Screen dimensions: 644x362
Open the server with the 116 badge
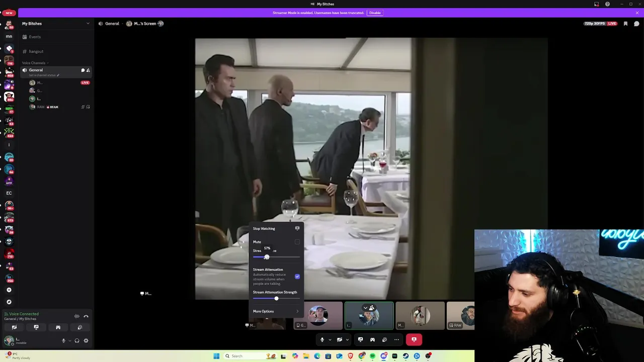coord(9,60)
